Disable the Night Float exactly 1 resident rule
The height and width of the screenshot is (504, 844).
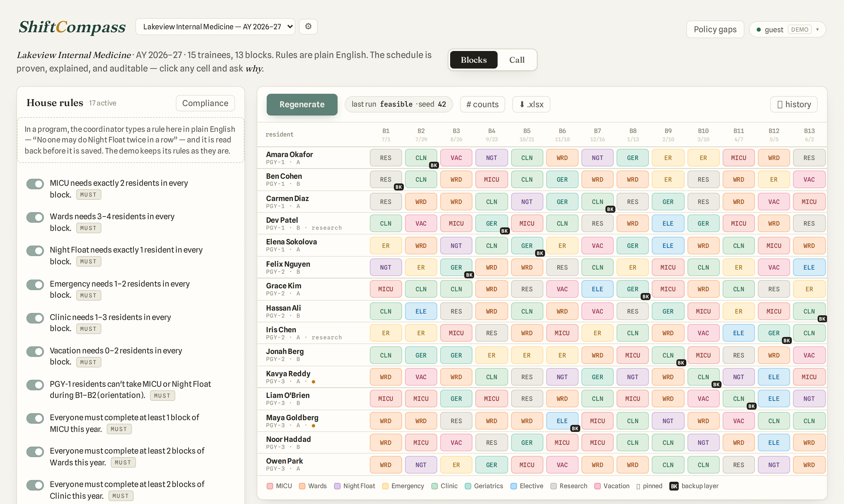tap(35, 251)
